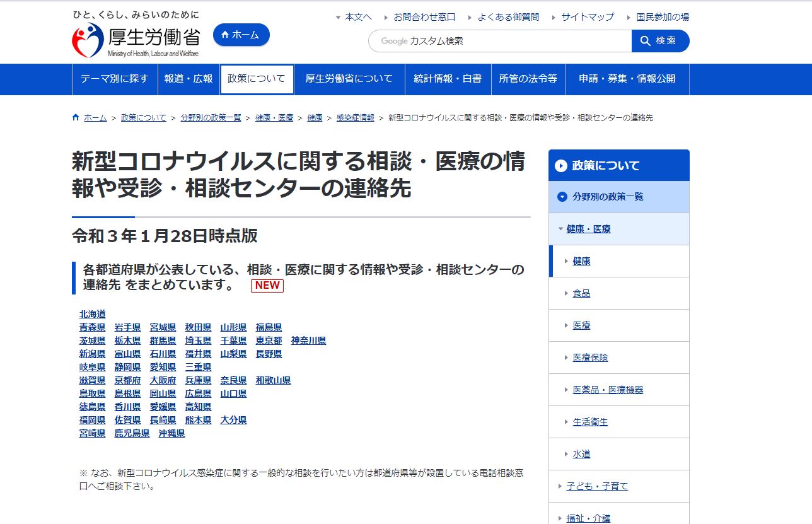The image size is (812, 524).
Task: Open 埼玉県 prefecture link
Action: coord(199,341)
